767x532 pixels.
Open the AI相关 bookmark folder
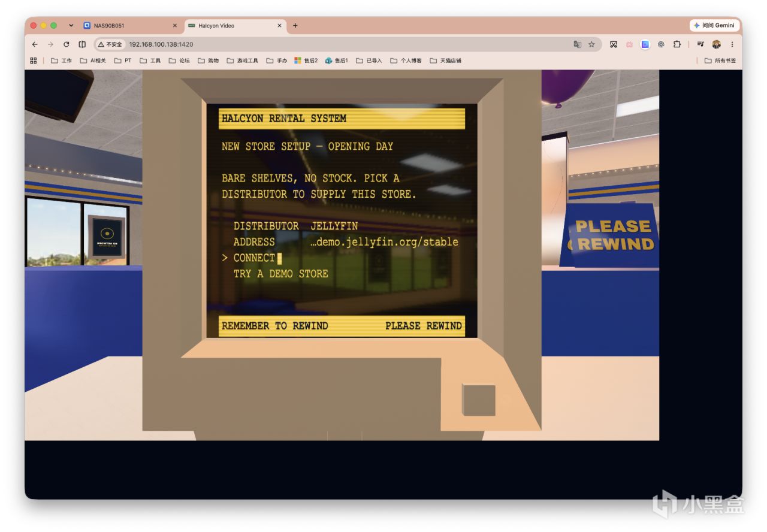pos(93,61)
